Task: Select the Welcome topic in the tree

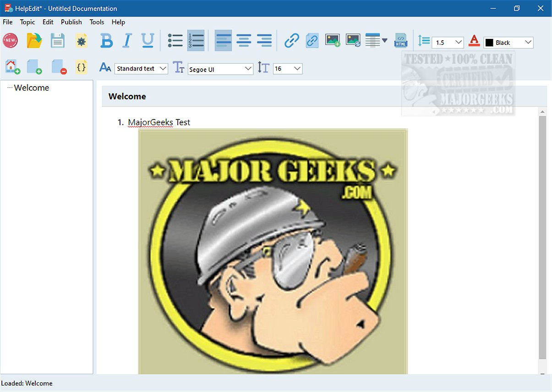Action: [x=32, y=87]
